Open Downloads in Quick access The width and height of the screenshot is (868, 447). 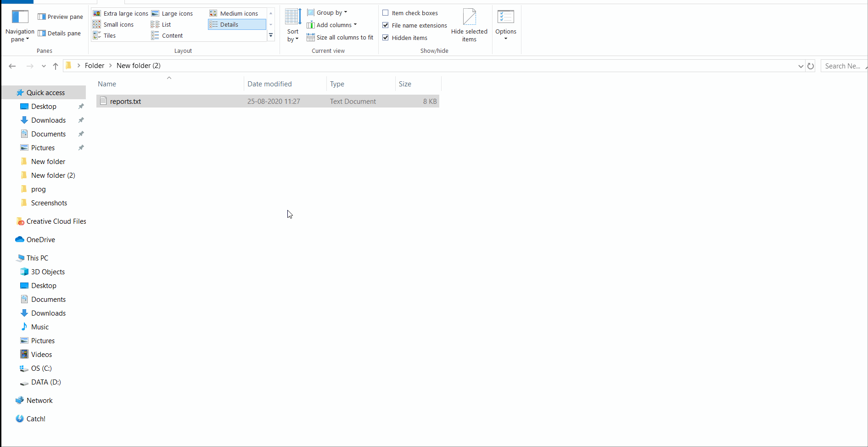click(48, 120)
